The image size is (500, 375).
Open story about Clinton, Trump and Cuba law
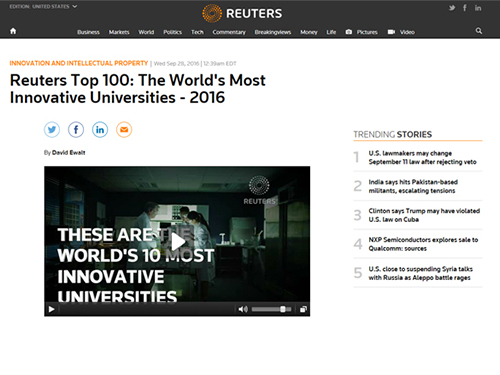coord(424,215)
